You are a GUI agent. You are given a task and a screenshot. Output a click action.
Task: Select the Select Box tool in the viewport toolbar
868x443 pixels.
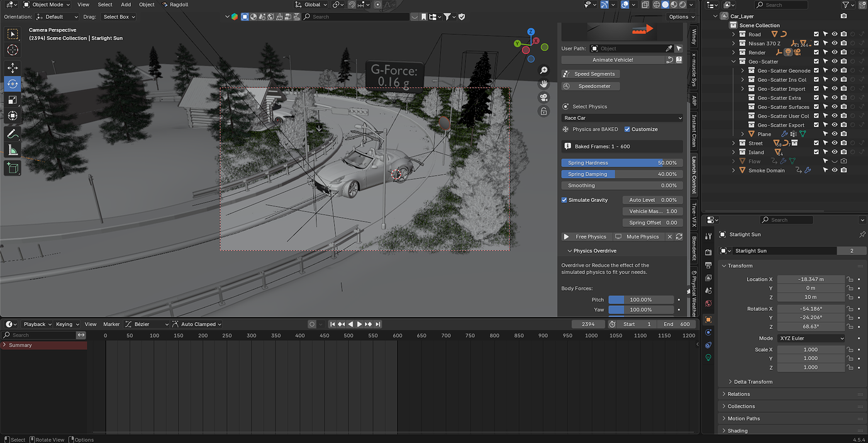tap(13, 34)
